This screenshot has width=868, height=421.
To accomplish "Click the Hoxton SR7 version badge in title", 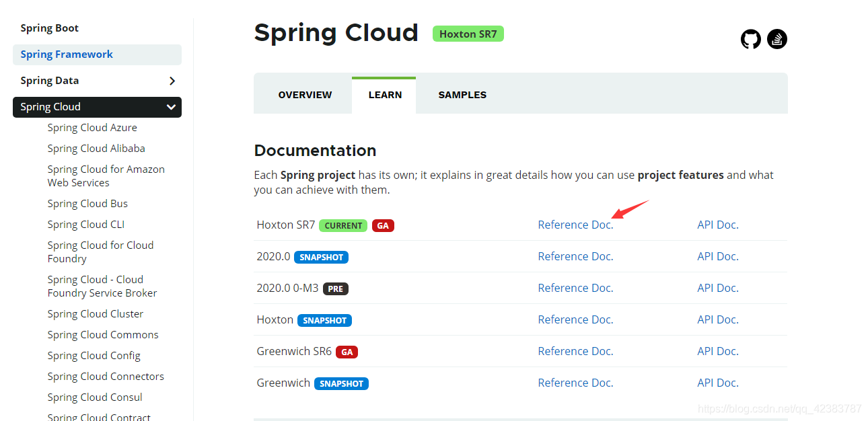I will click(468, 34).
